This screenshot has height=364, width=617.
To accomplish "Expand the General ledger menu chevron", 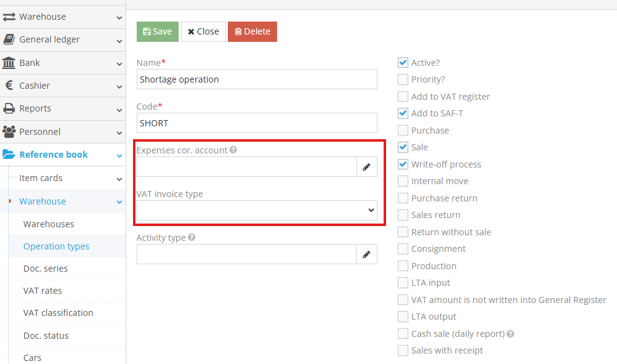I will 119,40.
